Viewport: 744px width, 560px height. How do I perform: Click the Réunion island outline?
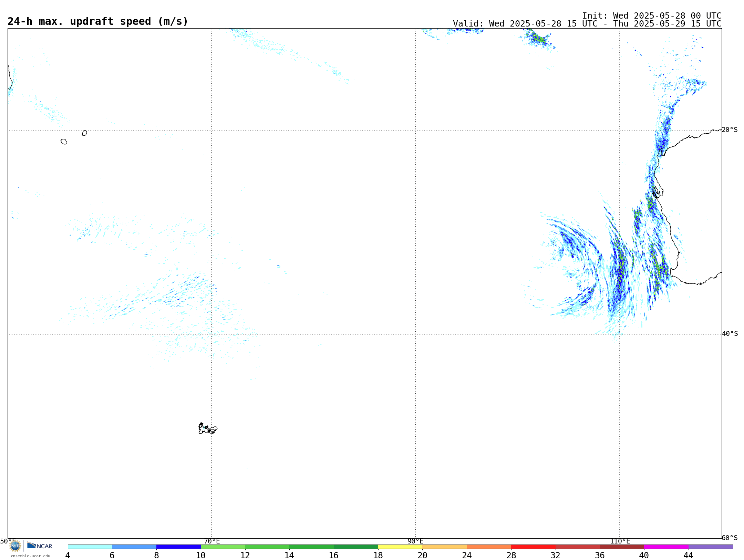(x=64, y=142)
